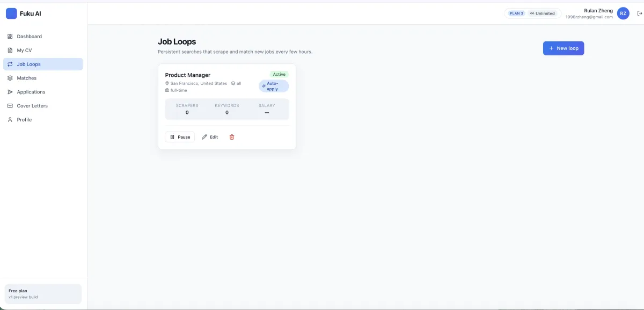
Task: Click the My CV document icon
Action: (10, 51)
